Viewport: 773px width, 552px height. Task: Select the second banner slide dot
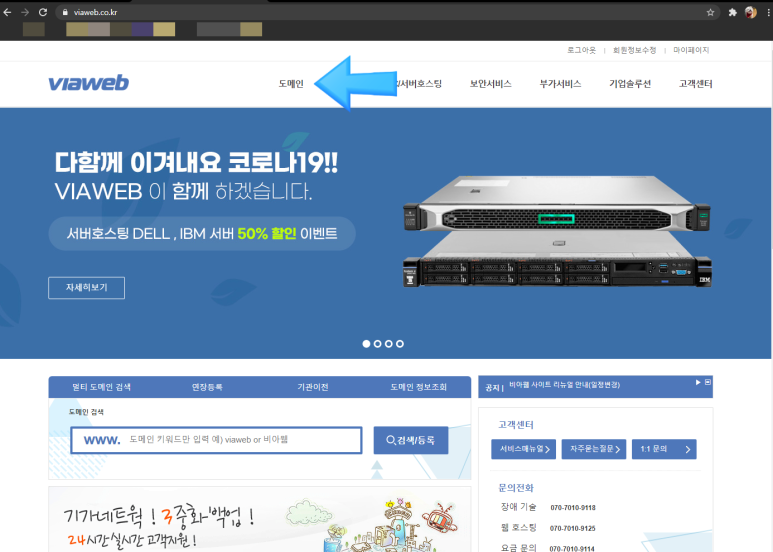[x=378, y=344]
